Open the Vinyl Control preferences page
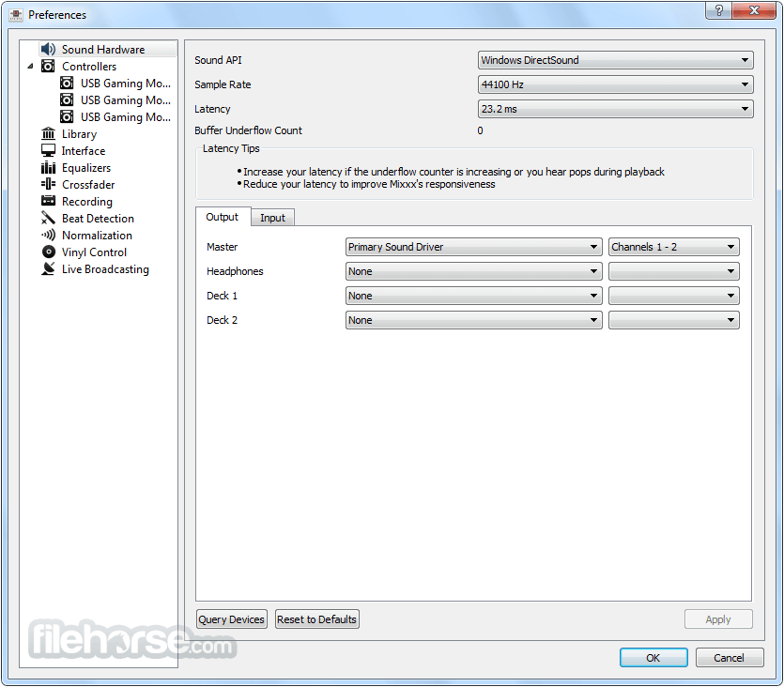 pyautogui.click(x=94, y=252)
